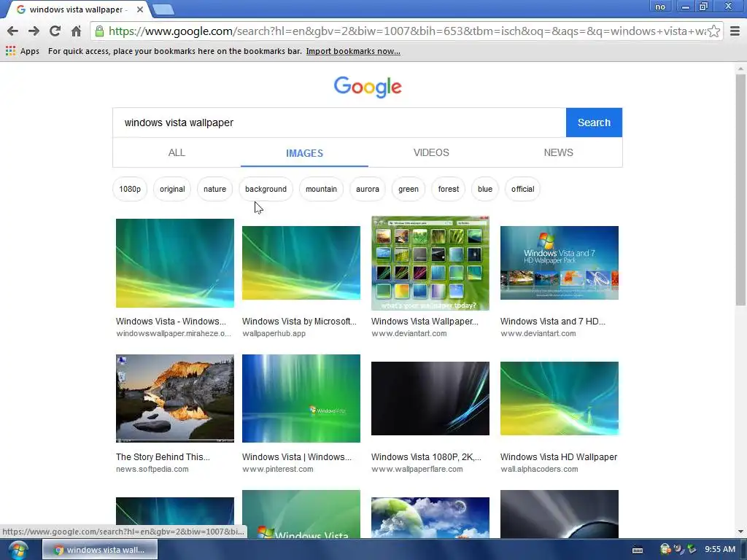Click the scrollbar up arrow
The width and height of the screenshot is (747, 560).
point(740,69)
